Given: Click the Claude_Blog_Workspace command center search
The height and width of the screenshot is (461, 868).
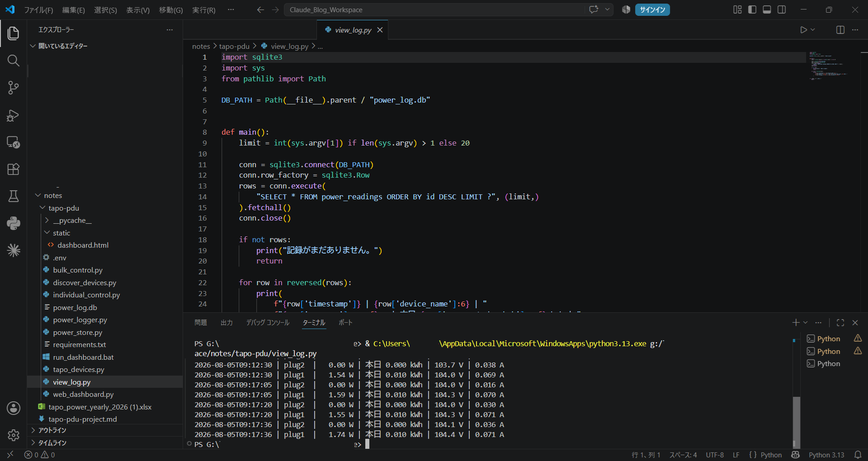Looking at the screenshot, I should 434,9.
